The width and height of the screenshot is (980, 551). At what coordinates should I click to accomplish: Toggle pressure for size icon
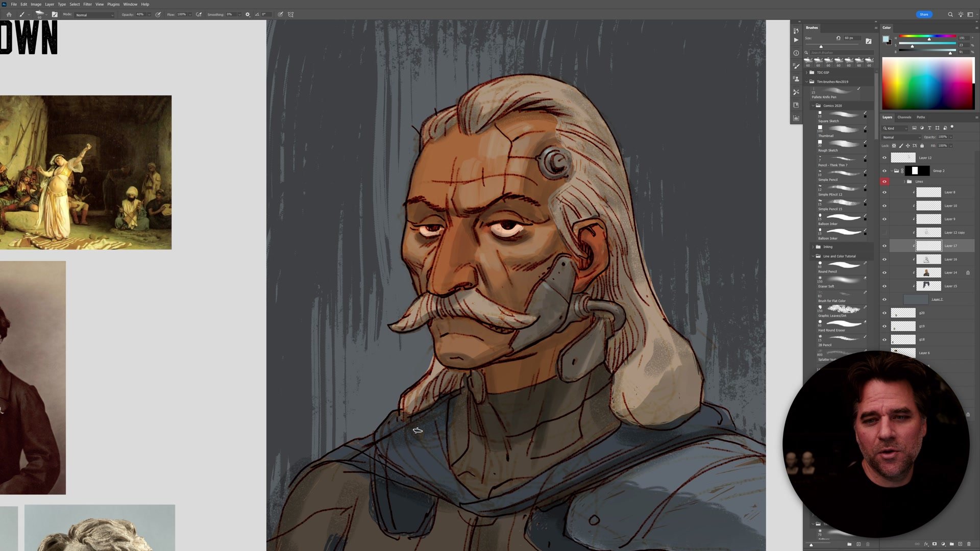[280, 14]
